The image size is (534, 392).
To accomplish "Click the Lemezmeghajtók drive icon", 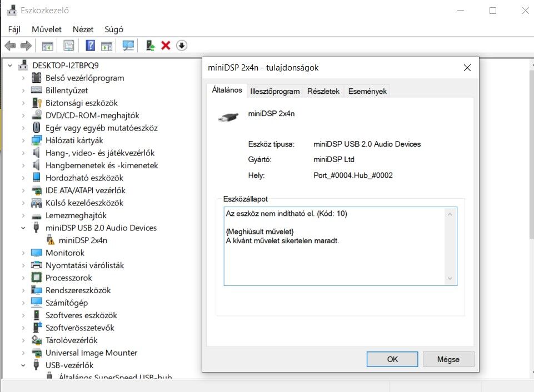I will [x=37, y=216].
